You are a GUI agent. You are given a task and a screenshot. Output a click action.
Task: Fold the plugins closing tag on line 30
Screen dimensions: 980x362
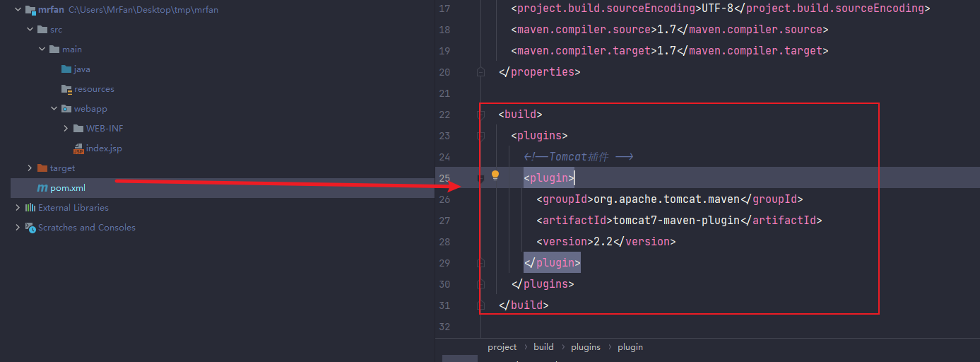[x=480, y=284]
